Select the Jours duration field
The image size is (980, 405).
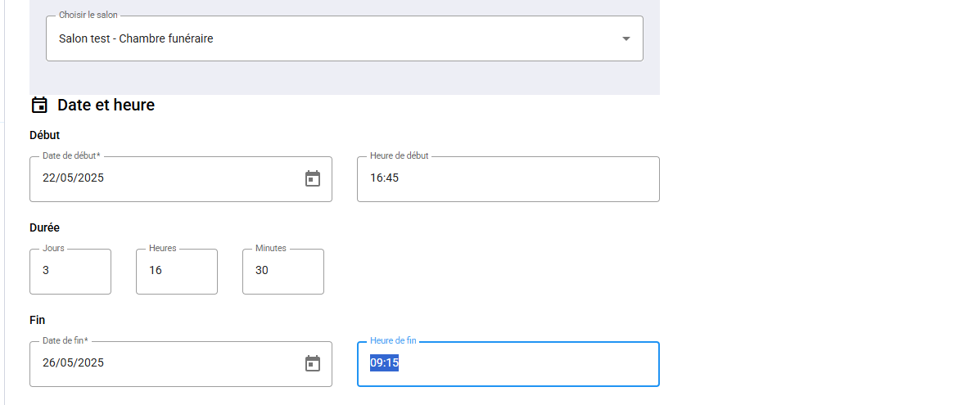click(70, 272)
